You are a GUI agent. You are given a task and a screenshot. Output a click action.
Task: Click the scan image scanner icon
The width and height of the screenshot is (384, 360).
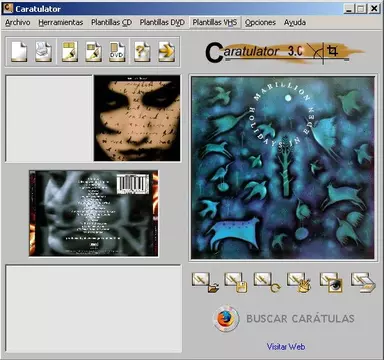coord(363,283)
